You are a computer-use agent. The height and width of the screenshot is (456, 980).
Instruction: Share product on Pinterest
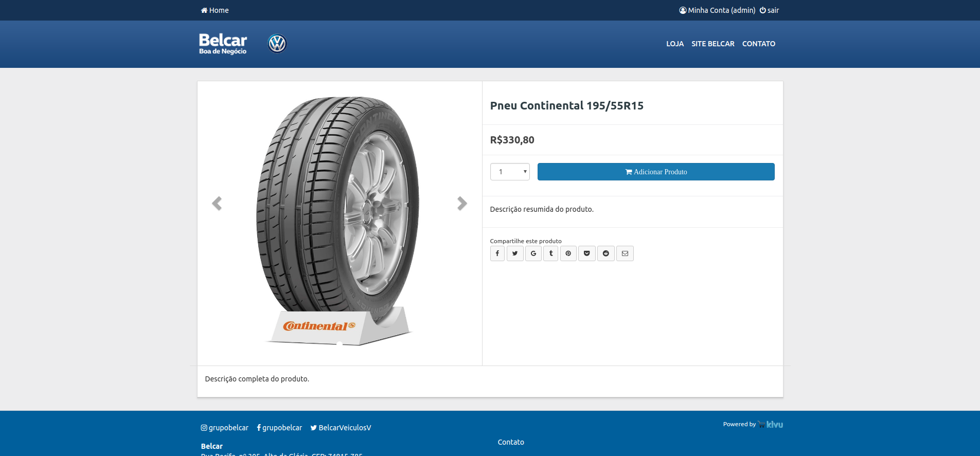pyautogui.click(x=568, y=253)
